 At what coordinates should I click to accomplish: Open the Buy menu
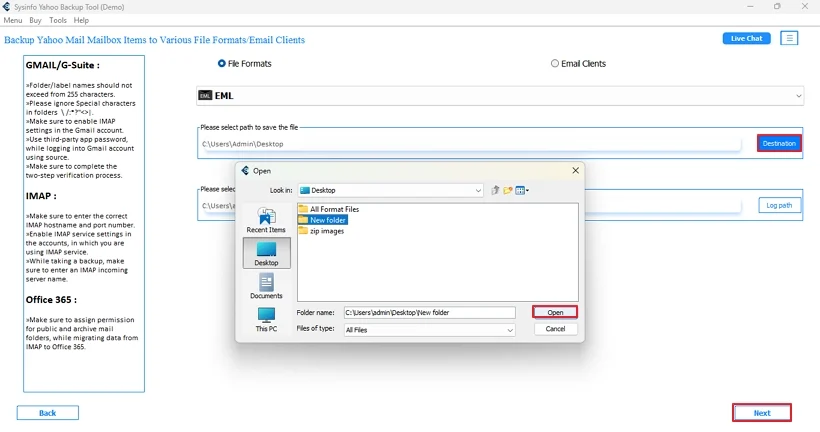pyautogui.click(x=35, y=20)
